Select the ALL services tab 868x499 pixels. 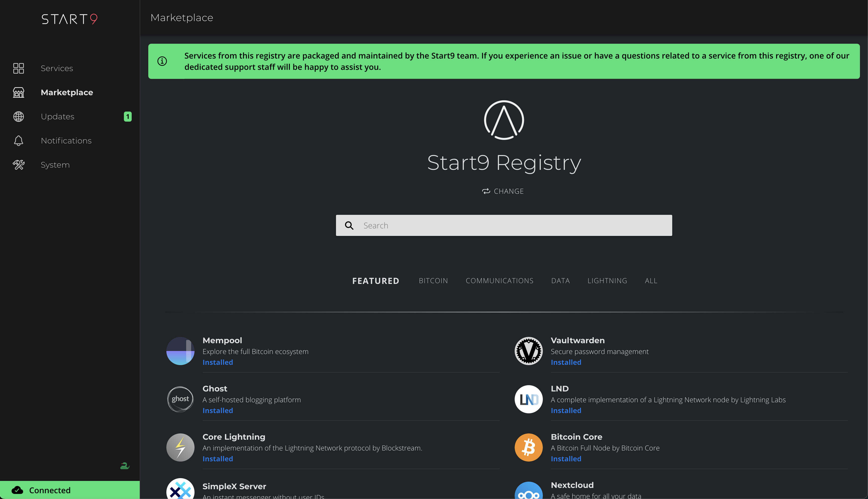(x=650, y=280)
